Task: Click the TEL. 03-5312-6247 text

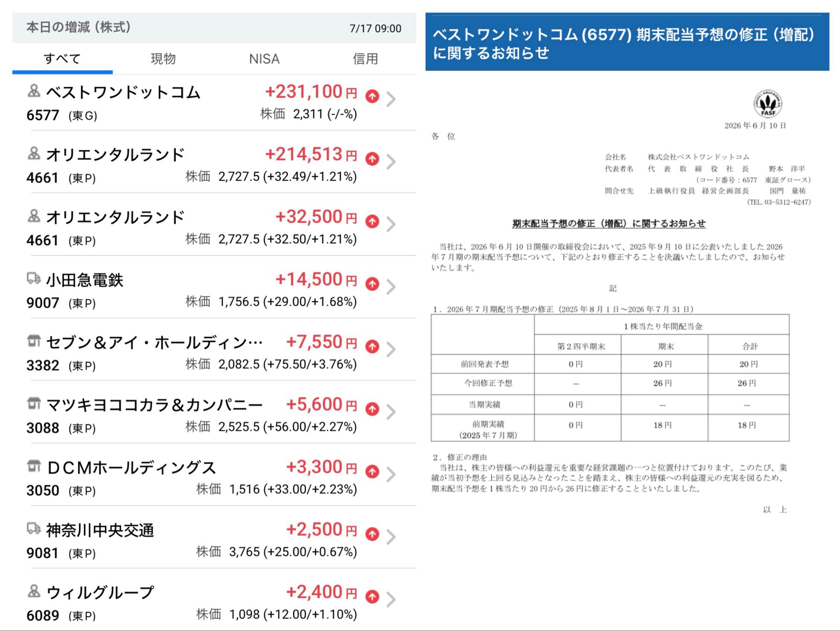Action: pos(778,202)
